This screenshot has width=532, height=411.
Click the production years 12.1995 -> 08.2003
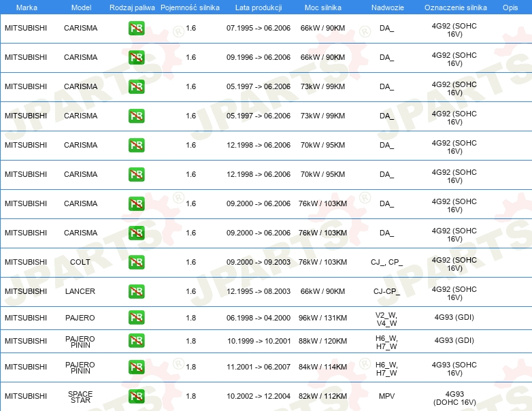pos(259,291)
